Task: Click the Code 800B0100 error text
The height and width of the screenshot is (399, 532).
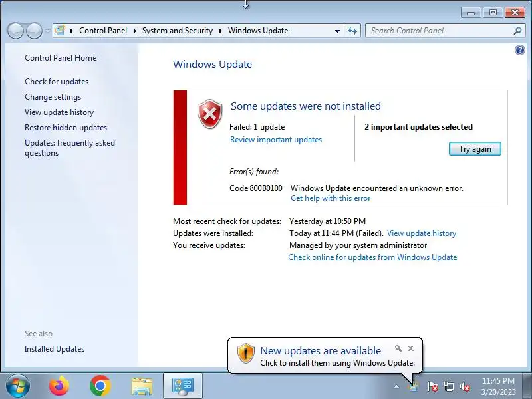Action: [256, 188]
